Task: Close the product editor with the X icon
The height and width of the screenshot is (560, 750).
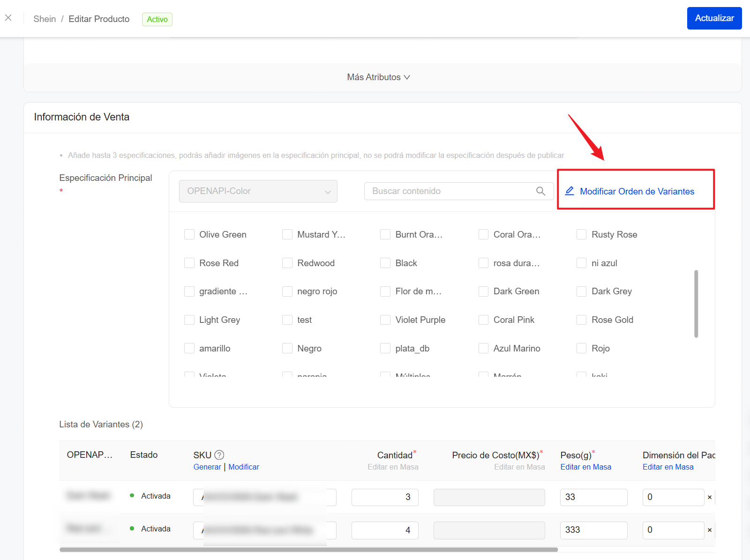Action: tap(8, 17)
